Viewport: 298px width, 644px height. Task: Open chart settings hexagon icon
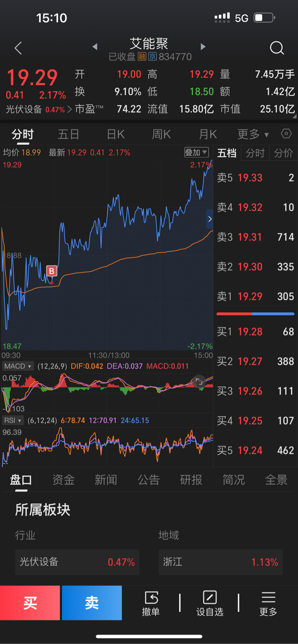tap(286, 134)
